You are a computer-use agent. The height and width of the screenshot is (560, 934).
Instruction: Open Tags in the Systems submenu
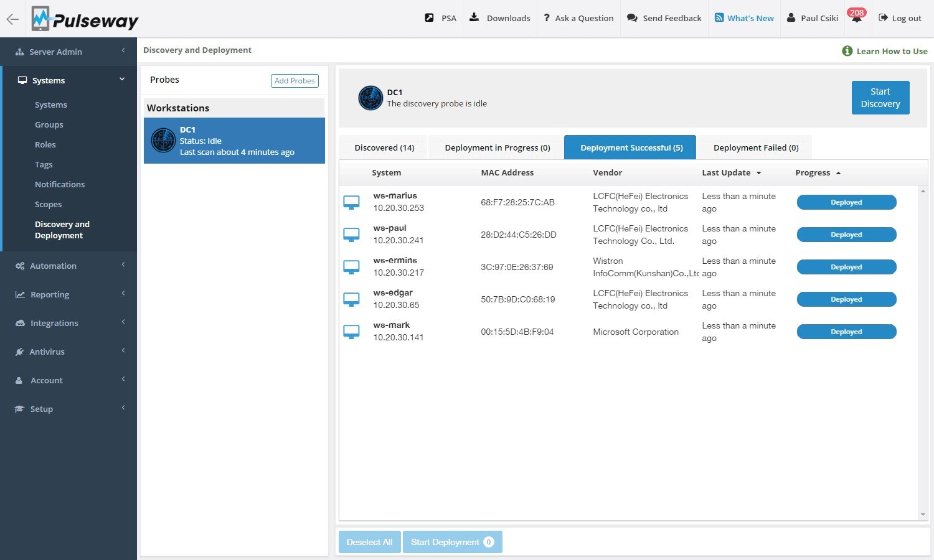coord(44,164)
